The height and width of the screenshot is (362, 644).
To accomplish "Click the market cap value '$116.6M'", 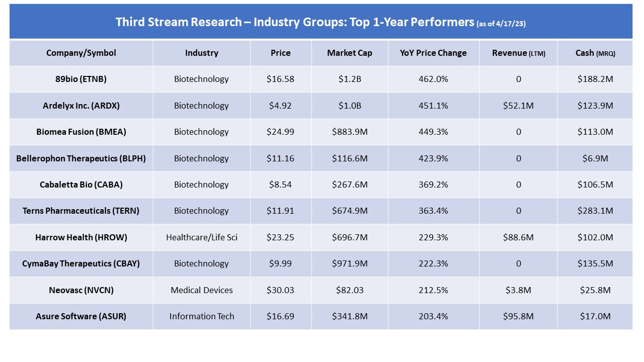I will (x=350, y=158).
